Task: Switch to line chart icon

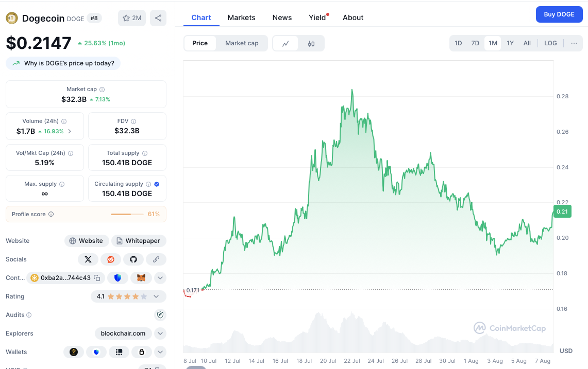Action: point(285,43)
